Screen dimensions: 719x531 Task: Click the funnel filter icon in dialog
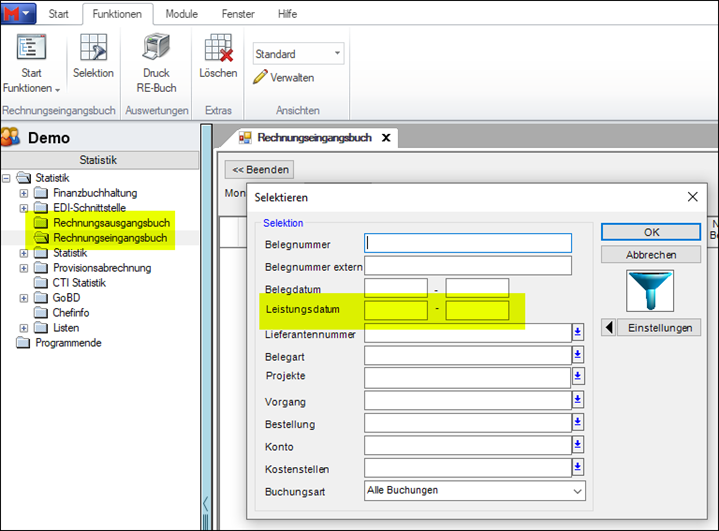point(651,291)
